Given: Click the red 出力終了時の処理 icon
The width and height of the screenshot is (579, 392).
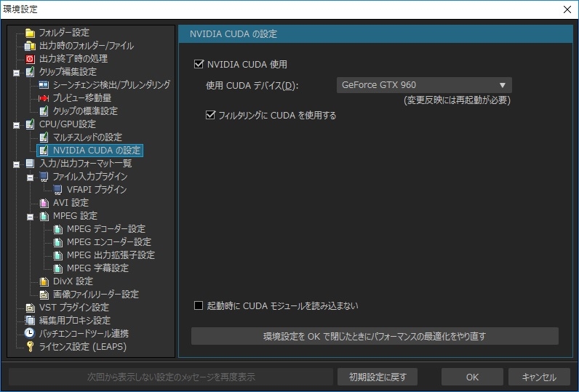Looking at the screenshot, I should (30, 59).
